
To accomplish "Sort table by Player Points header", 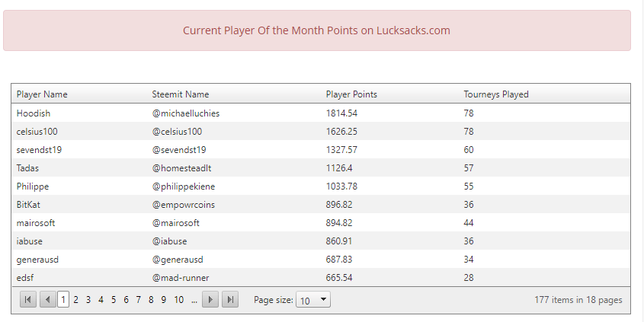I will 351,94.
